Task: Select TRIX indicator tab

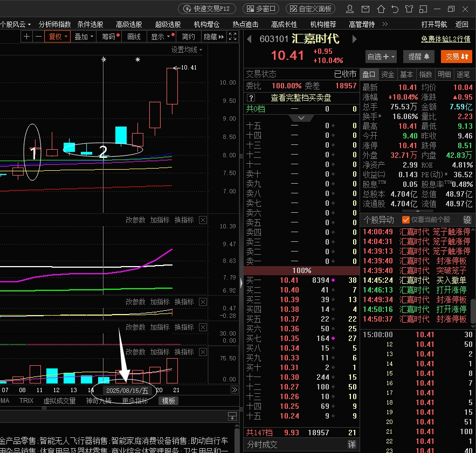Action: (26, 401)
